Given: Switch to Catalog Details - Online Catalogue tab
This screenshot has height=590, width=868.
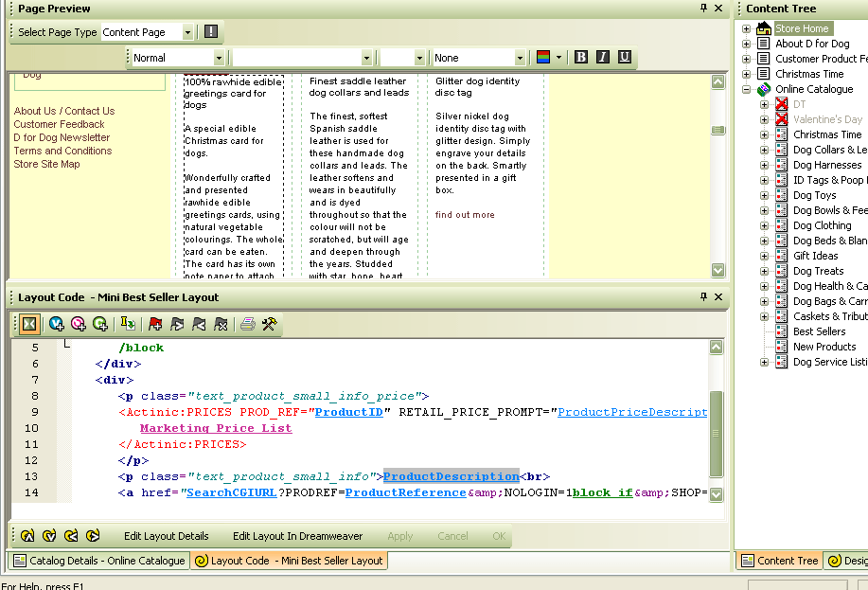Looking at the screenshot, I should click(x=98, y=561).
